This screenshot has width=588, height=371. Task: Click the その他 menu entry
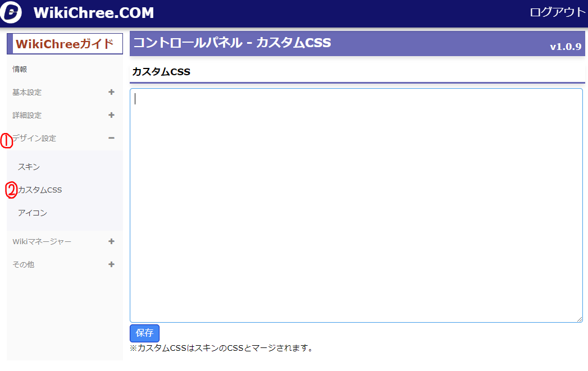(23, 264)
